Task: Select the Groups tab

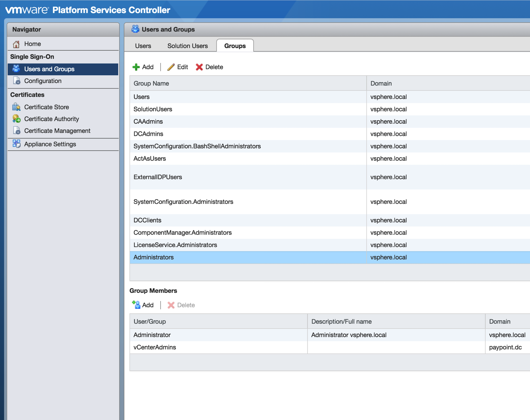Action: tap(235, 46)
